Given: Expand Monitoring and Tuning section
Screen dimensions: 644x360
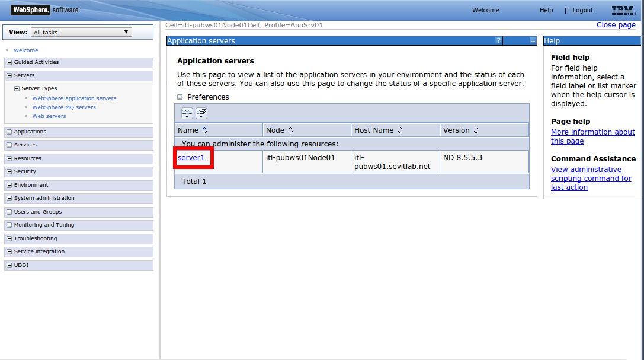Looking at the screenshot, I should tap(9, 225).
